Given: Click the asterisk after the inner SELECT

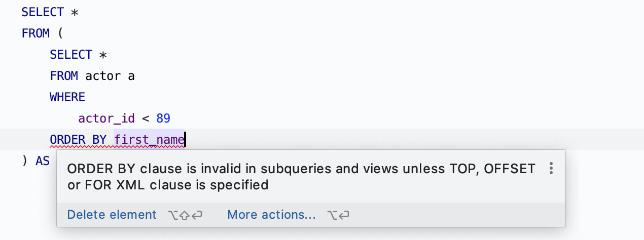Looking at the screenshot, I should (102, 55).
